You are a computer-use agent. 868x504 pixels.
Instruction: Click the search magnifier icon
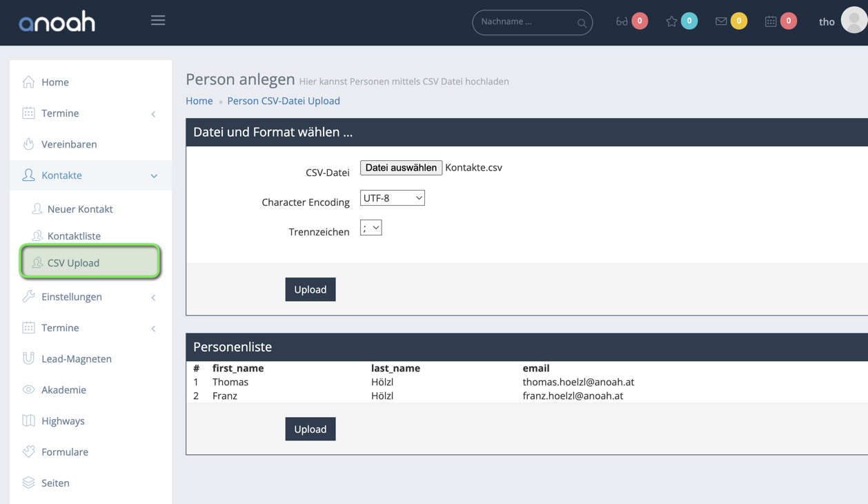[582, 23]
